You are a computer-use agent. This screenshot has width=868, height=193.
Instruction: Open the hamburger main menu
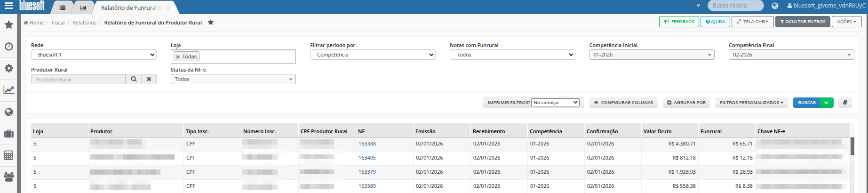(x=8, y=6)
